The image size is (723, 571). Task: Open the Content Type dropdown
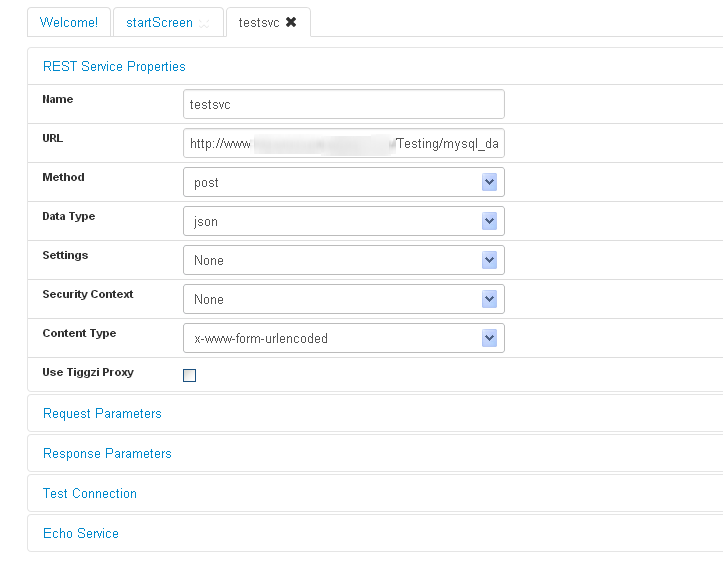(343, 338)
